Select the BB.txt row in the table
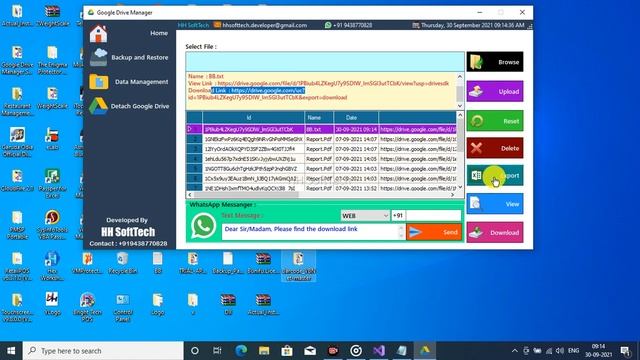Screen dimensions: 640x360 point(321,129)
